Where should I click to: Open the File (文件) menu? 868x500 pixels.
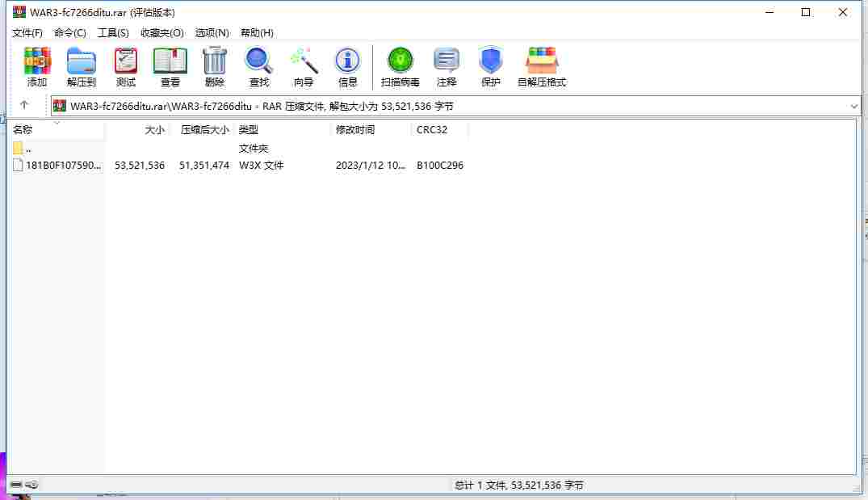[27, 32]
